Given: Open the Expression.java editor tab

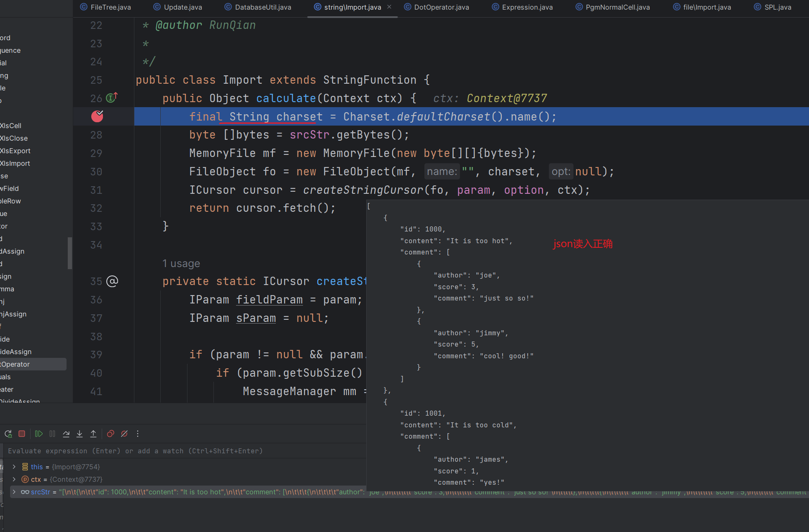Looking at the screenshot, I should pyautogui.click(x=527, y=7).
